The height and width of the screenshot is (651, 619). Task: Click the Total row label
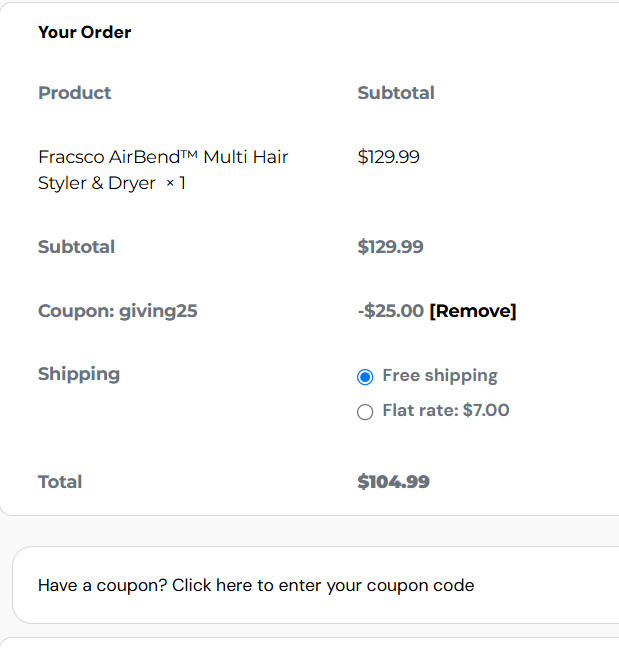[x=60, y=482]
